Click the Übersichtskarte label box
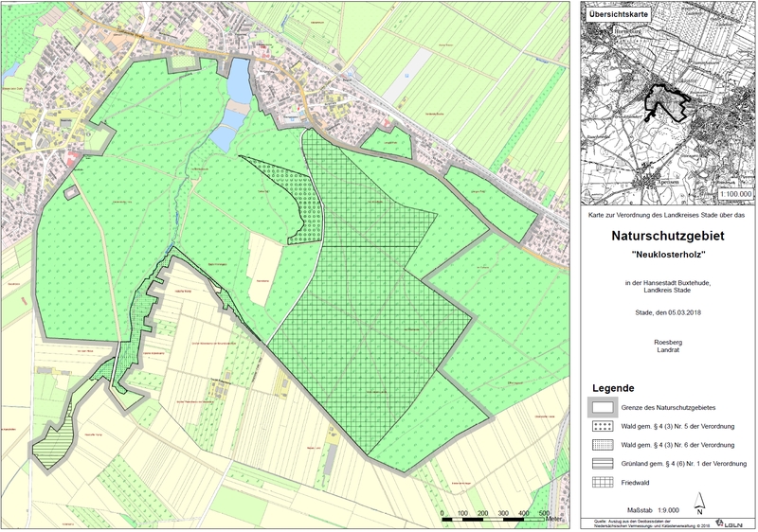The width and height of the screenshot is (758, 532). [621, 15]
